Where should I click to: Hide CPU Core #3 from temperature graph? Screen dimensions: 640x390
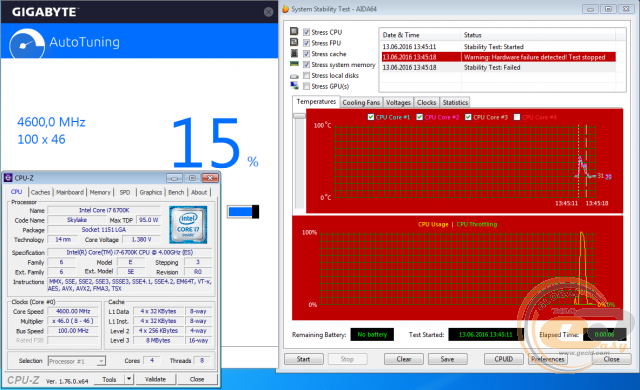[468, 117]
